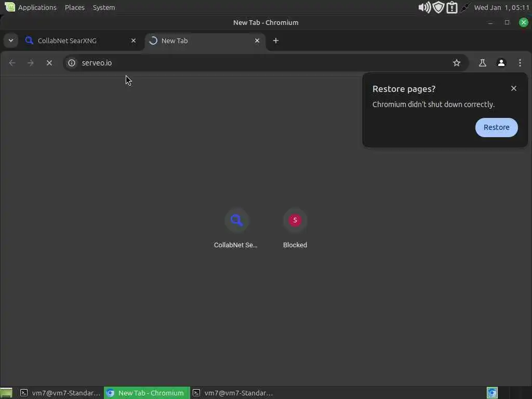The height and width of the screenshot is (399, 532).
Task: Click the shield security tray icon
Action: (x=438, y=7)
